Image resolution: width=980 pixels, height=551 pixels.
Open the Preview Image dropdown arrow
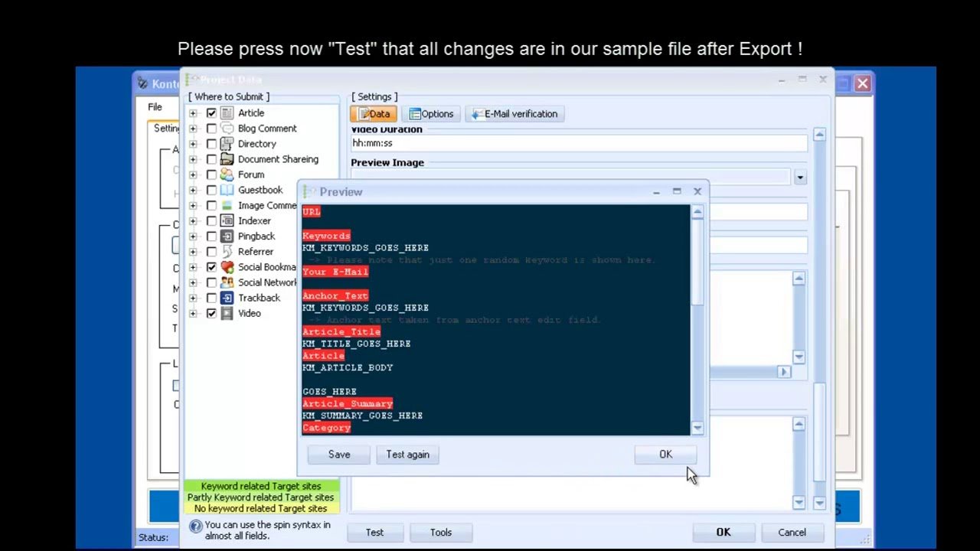[800, 178]
